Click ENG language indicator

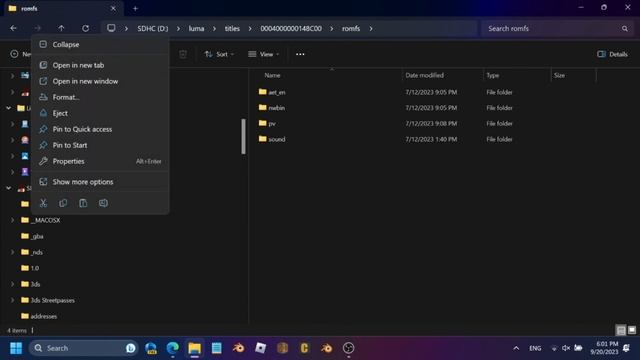(535, 348)
